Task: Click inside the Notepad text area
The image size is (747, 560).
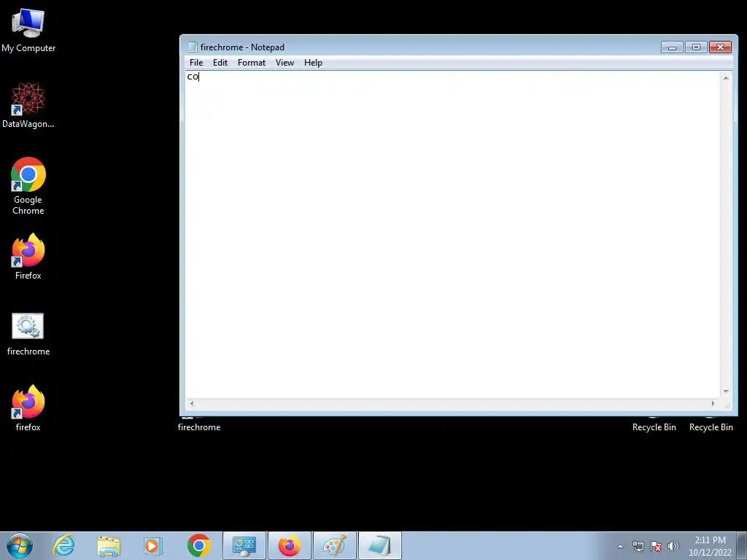Action: point(452,234)
